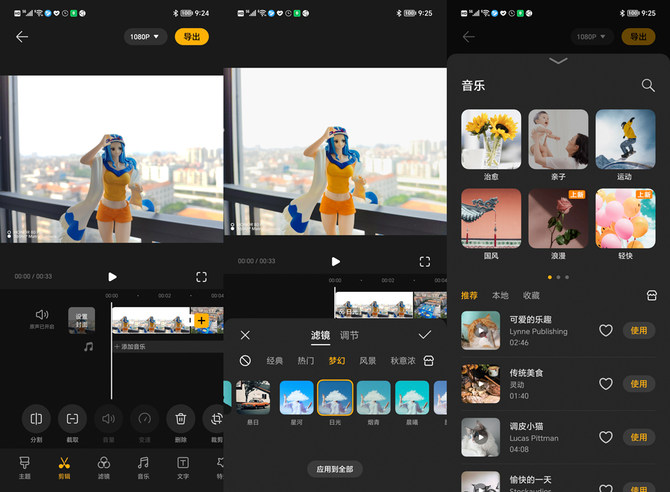Open the filter store icon next to 秋意浓

click(x=429, y=361)
